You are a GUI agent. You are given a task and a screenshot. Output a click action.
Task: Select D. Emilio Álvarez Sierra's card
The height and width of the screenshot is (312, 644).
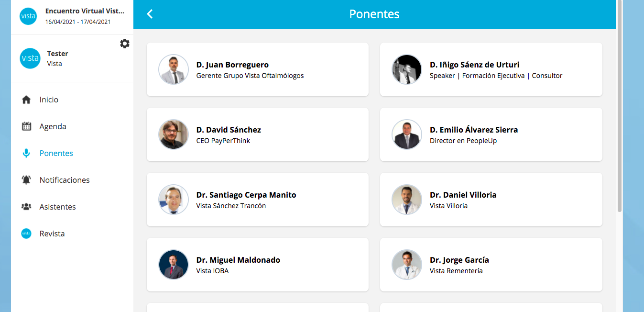coord(491,134)
